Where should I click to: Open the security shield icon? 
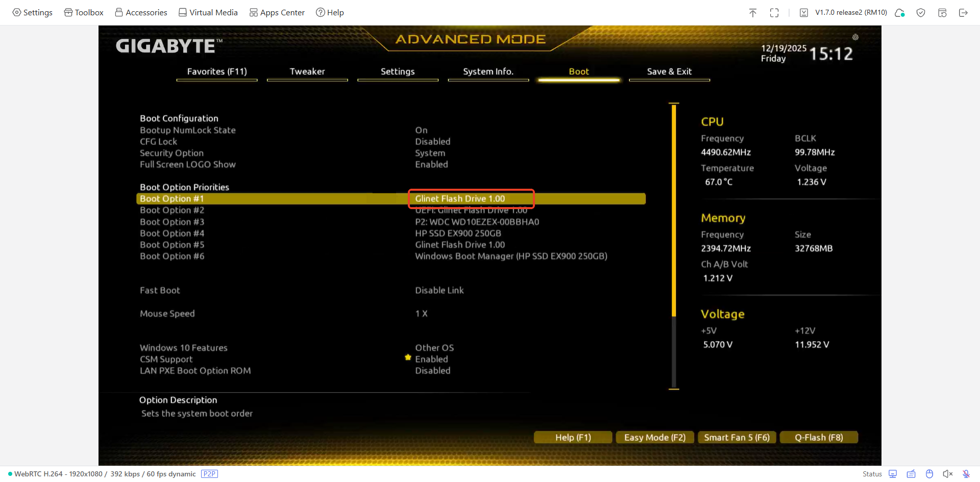921,13
